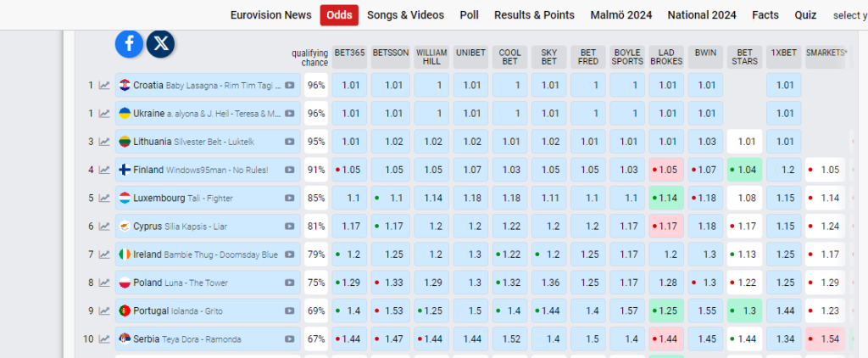Screen dimensions: 868x358
Task: Click the Quiz menu item
Action: [x=805, y=14]
